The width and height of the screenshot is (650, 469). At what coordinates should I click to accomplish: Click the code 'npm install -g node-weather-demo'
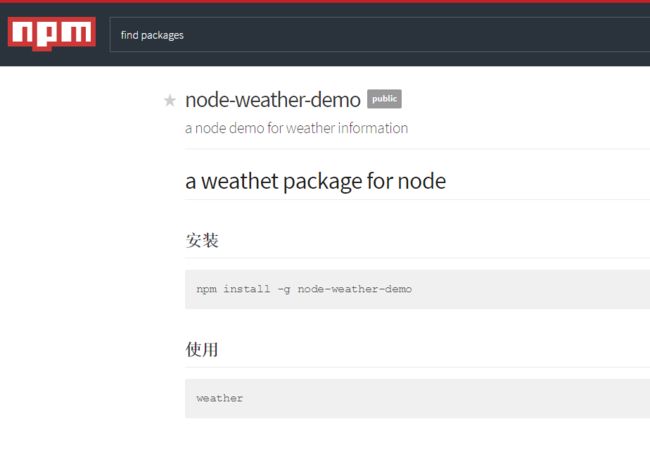304,289
